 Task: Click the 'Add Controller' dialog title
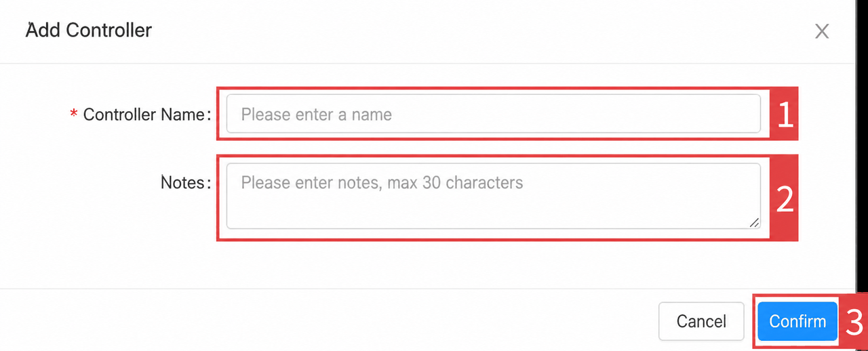(89, 30)
